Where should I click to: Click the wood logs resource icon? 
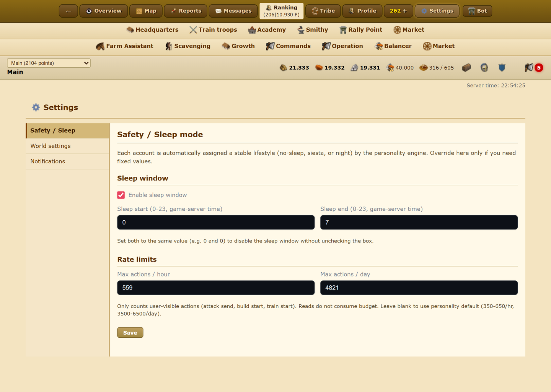tap(283, 68)
